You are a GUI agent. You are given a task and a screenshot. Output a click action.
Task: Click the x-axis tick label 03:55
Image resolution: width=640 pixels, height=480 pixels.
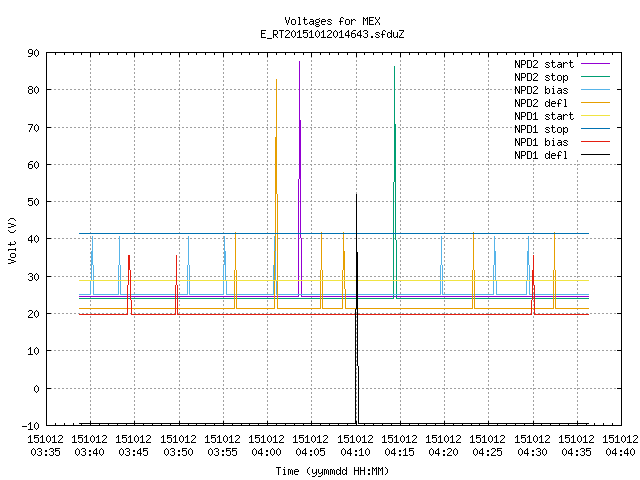tap(222, 452)
